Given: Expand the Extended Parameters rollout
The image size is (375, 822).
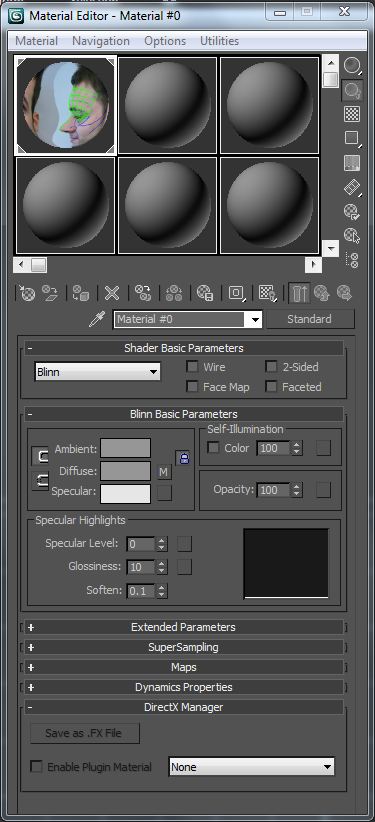Looking at the screenshot, I should pyautogui.click(x=183, y=627).
